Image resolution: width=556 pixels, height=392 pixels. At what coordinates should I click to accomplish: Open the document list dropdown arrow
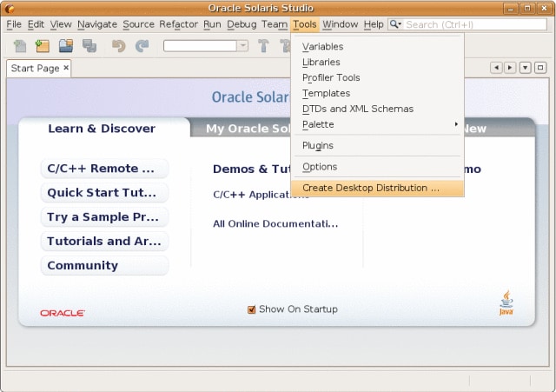(525, 67)
